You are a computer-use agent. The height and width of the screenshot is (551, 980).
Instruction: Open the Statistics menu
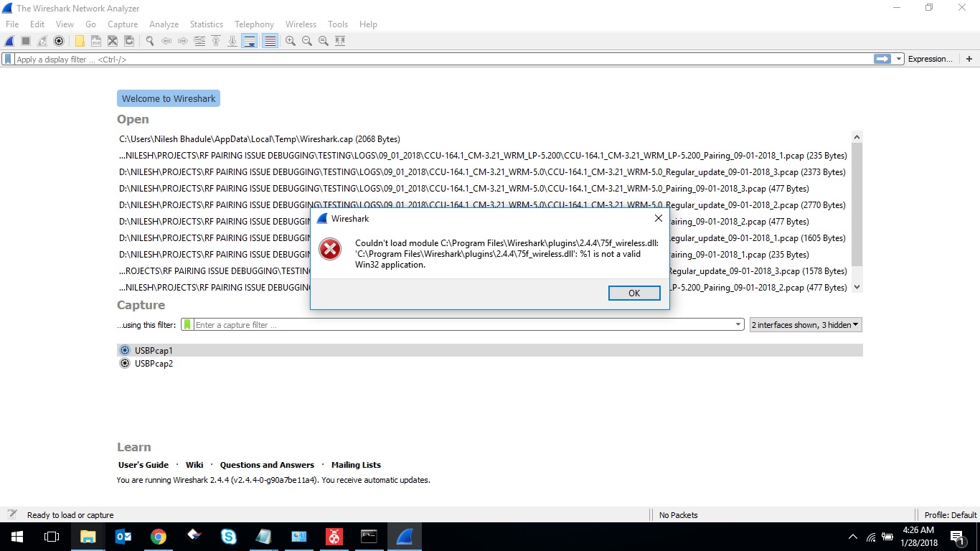point(207,24)
